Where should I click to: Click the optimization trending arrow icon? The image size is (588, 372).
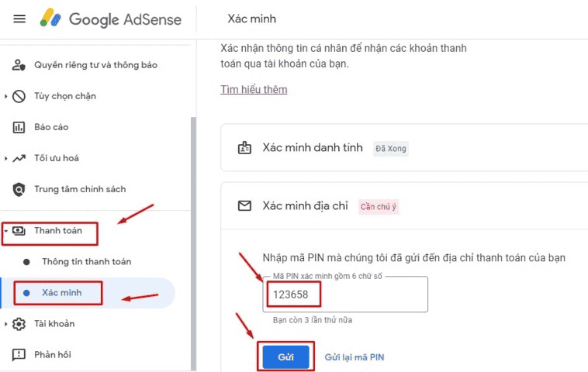[x=19, y=158]
